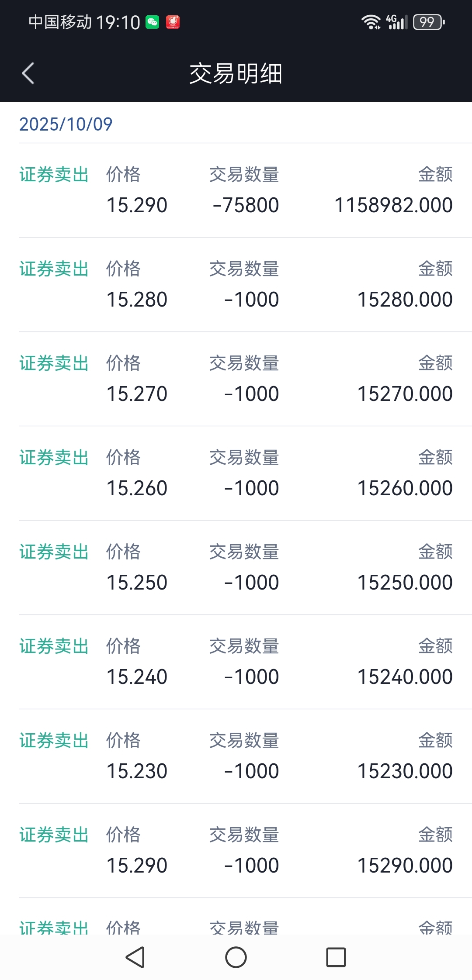Tap the 交易明细 page title
The height and width of the screenshot is (980, 472).
coord(236,73)
